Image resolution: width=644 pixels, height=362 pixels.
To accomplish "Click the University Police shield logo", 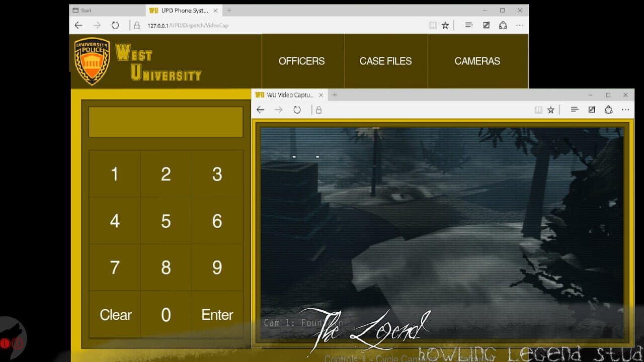I will [92, 61].
